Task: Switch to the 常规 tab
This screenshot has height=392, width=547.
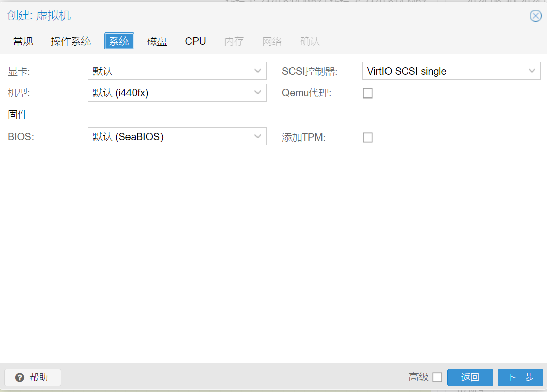Action: 23,41
